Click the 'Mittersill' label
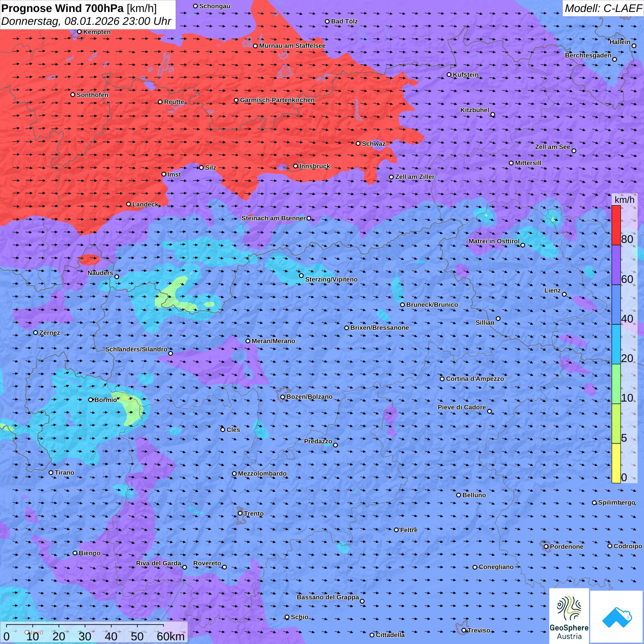The height and width of the screenshot is (644, 644). click(x=528, y=163)
